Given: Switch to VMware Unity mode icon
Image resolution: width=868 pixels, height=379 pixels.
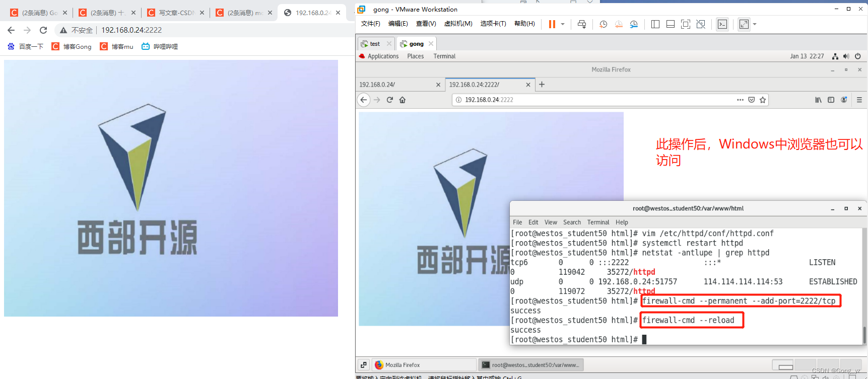Looking at the screenshot, I should [x=701, y=24].
